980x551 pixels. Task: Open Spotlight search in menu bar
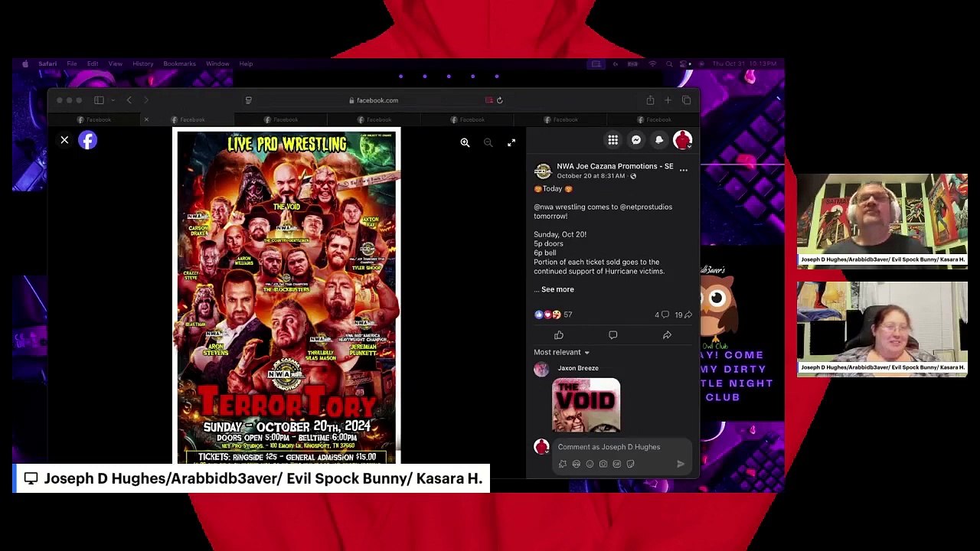coord(669,64)
